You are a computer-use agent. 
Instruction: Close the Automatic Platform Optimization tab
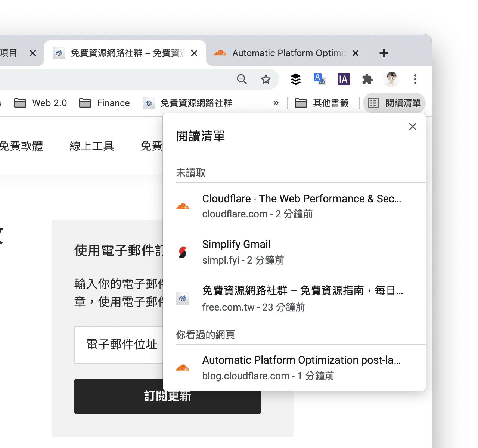(x=356, y=53)
